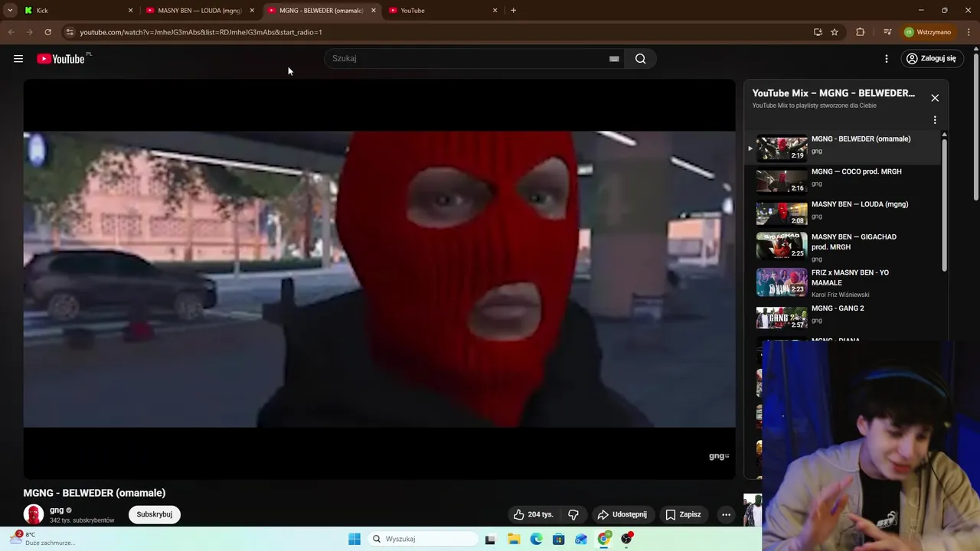The height and width of the screenshot is (551, 980).
Task: Bookmark this page with the star icon
Action: coord(835,32)
